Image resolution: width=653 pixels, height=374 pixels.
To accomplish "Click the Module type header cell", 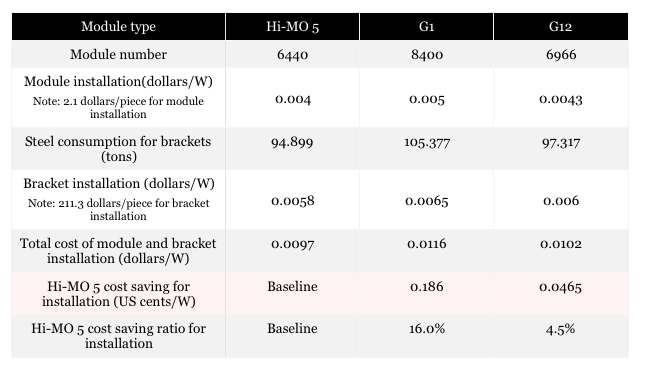I will click(x=119, y=27).
